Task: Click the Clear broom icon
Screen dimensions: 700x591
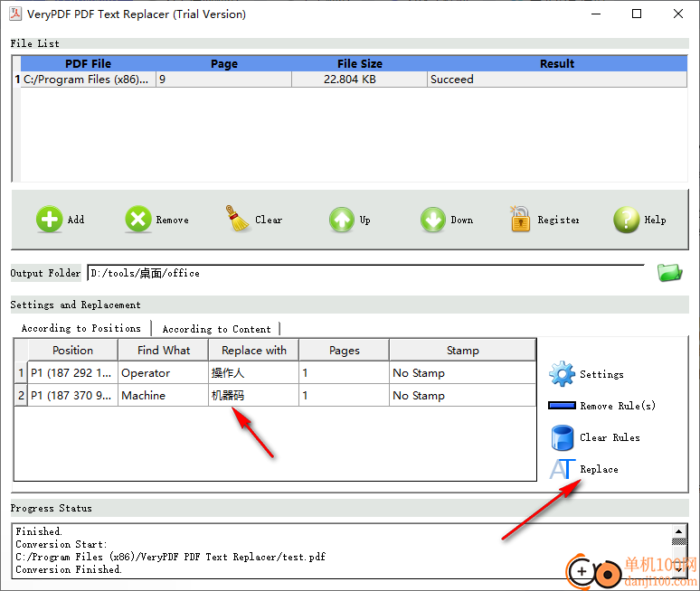Action: pyautogui.click(x=238, y=219)
